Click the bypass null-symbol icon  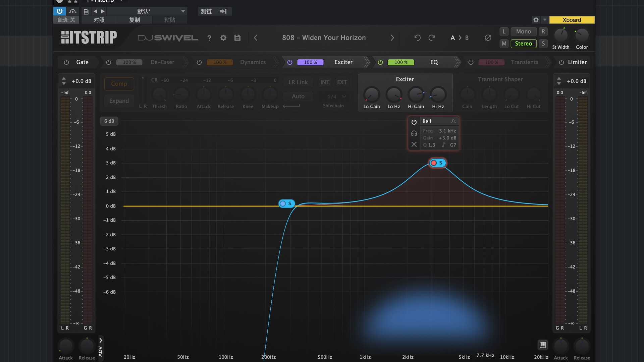pyautogui.click(x=488, y=38)
